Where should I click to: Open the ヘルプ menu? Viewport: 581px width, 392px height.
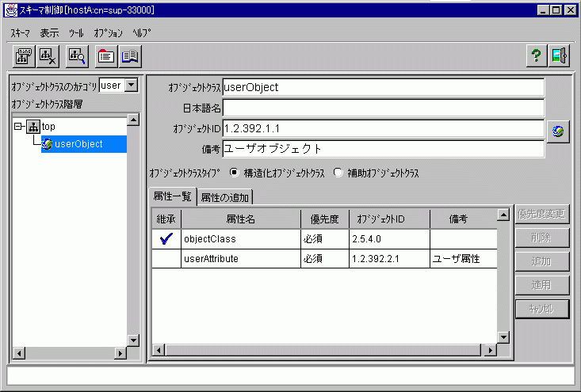(x=142, y=33)
